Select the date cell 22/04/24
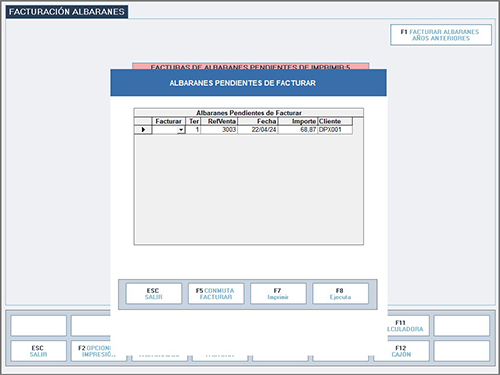This screenshot has width=500, height=375. coord(258,130)
